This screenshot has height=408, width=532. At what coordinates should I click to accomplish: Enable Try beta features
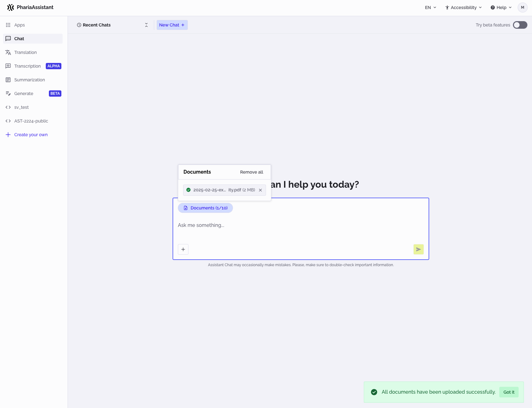[x=520, y=25]
